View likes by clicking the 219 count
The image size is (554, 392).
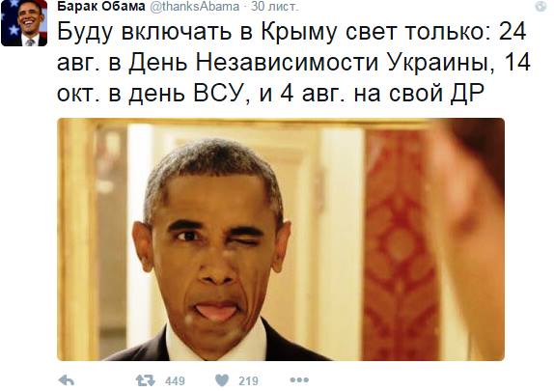pos(248,380)
